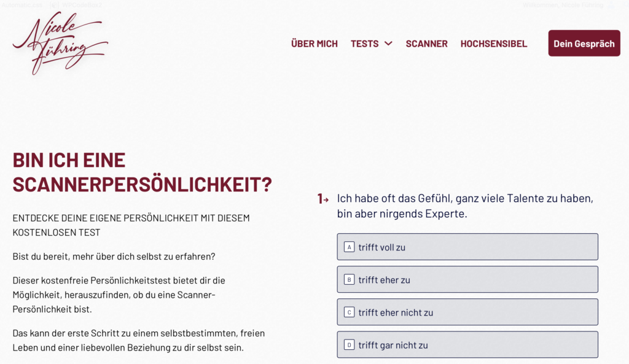Click the search icon in the top-right admin bar
This screenshot has height=364, width=629.
coord(625,5)
